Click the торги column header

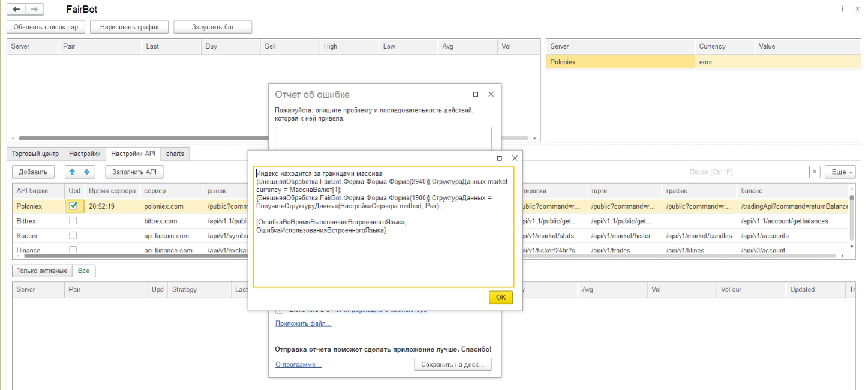click(x=625, y=191)
